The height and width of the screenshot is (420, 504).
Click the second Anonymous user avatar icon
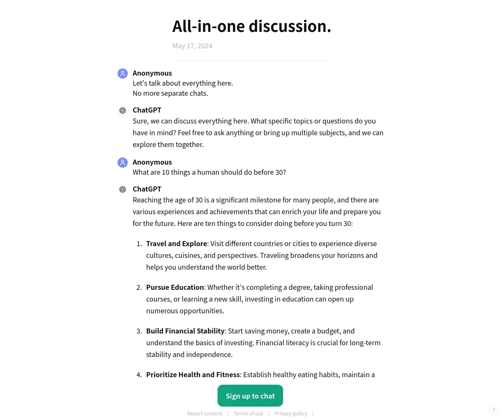[x=123, y=163]
